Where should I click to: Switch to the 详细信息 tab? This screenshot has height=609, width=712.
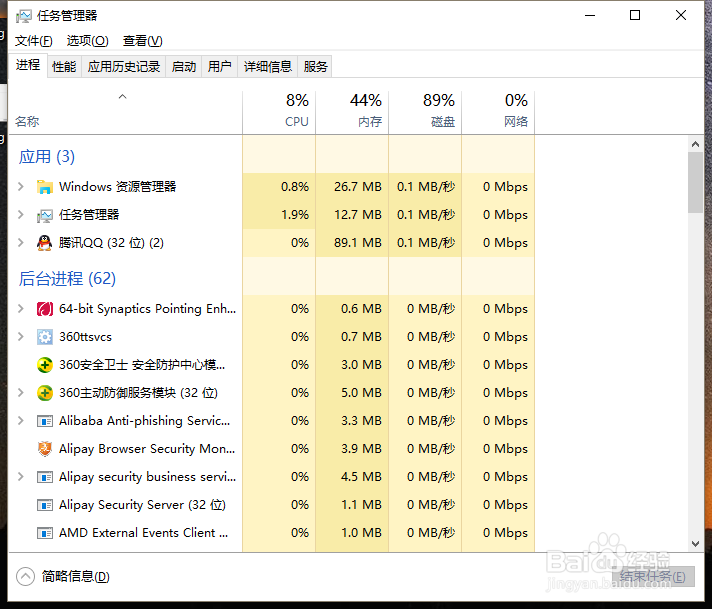(x=268, y=67)
